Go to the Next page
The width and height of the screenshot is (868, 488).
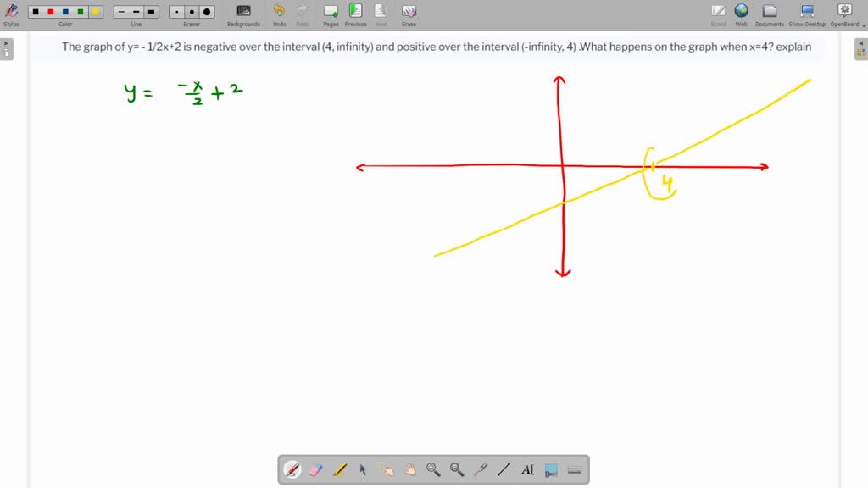(381, 15)
